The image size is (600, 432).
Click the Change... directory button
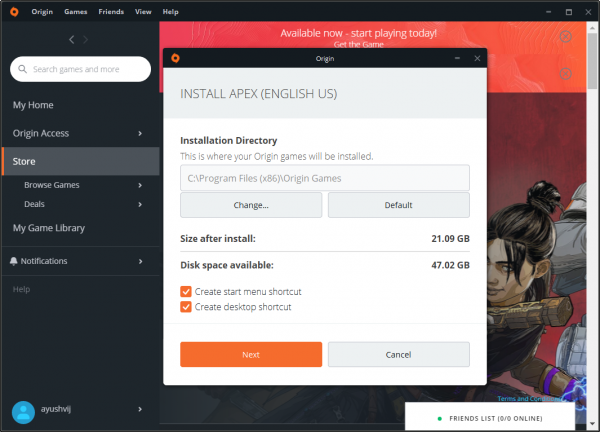point(251,205)
